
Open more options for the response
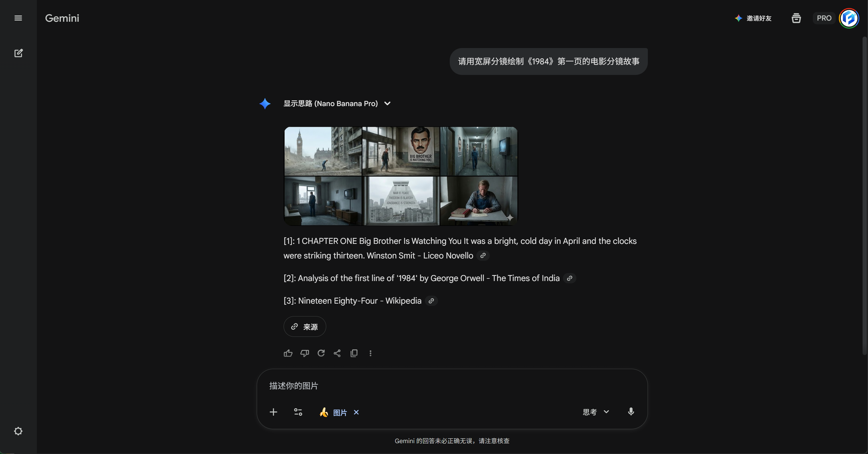tap(370, 353)
